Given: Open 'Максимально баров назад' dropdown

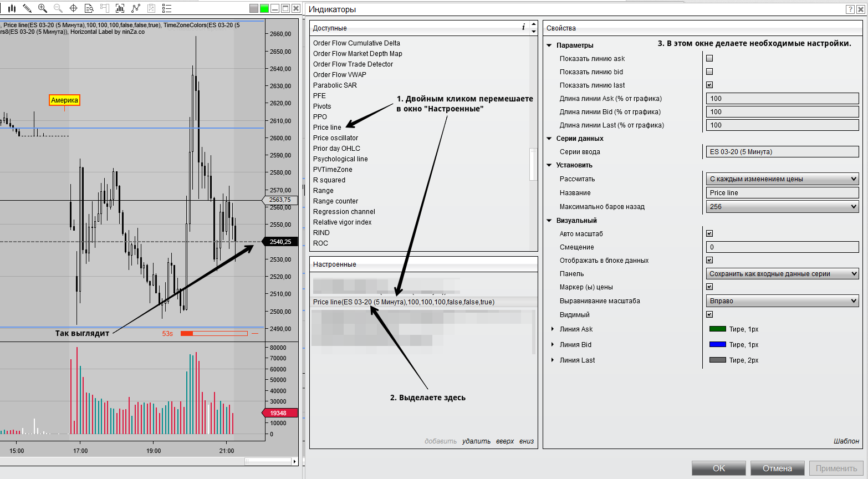Looking at the screenshot, I should 783,207.
